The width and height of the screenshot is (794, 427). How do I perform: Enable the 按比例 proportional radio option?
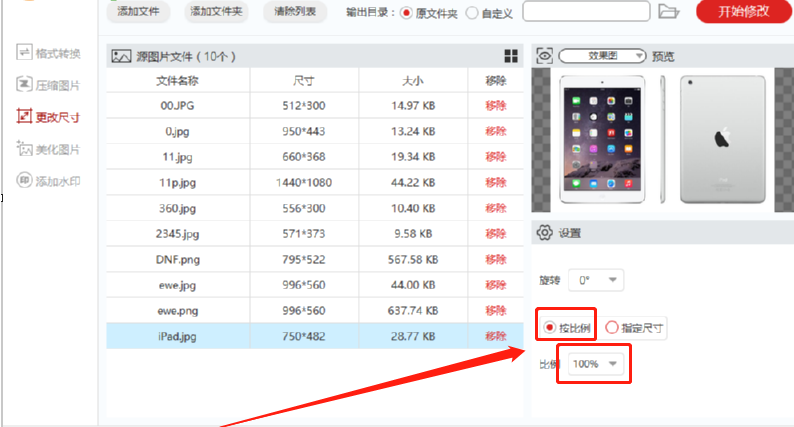(x=549, y=328)
